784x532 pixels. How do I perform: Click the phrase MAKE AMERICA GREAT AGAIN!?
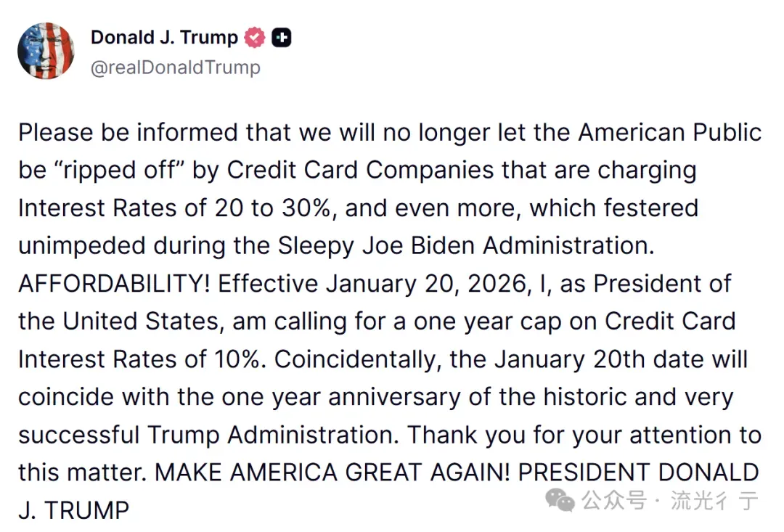[x=332, y=472]
